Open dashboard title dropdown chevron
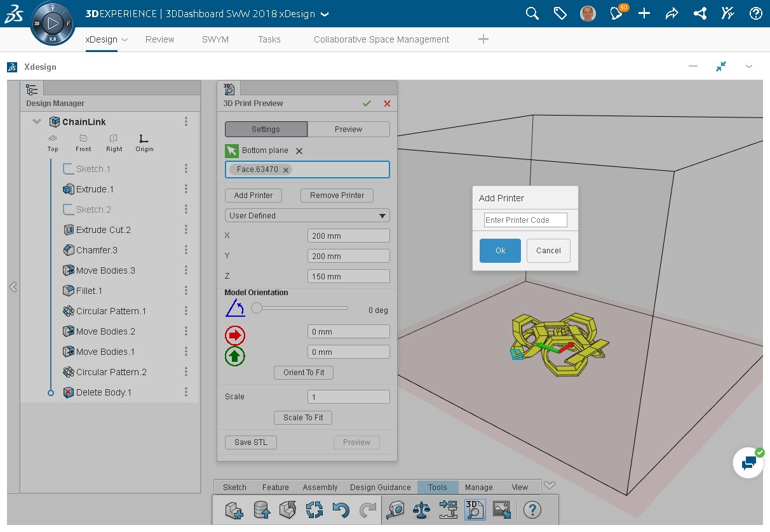 click(325, 14)
